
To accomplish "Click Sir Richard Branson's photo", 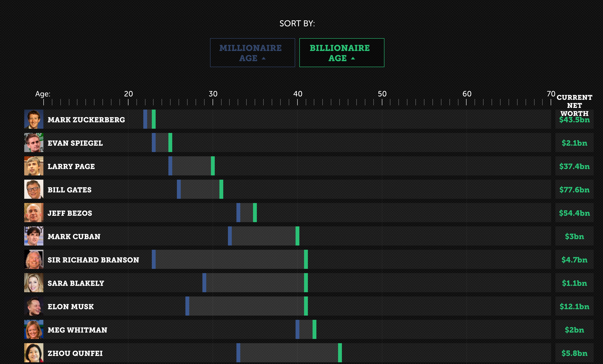I will click(34, 259).
